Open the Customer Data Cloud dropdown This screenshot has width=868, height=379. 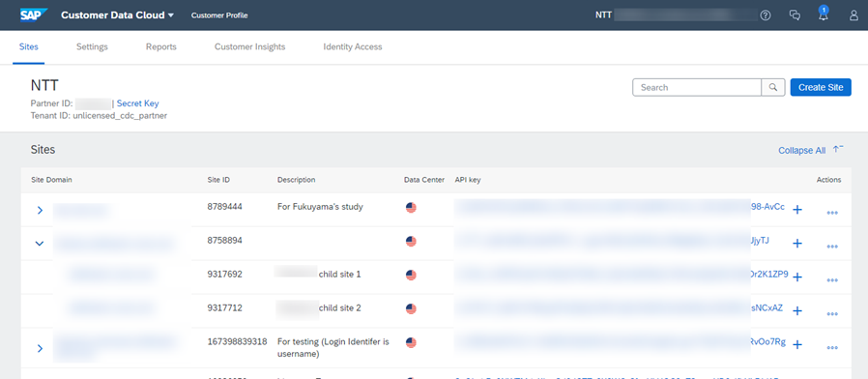click(117, 15)
